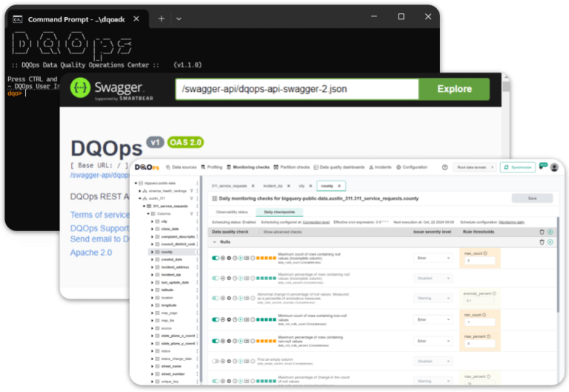Image resolution: width=569 pixels, height=392 pixels.
Task: Run all checks via header row play icon
Action: [550, 232]
